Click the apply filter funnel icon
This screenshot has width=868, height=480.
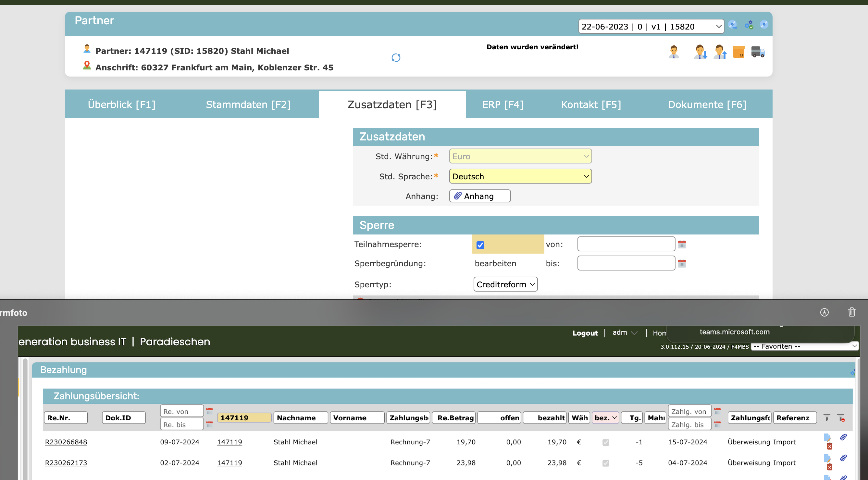(826, 418)
